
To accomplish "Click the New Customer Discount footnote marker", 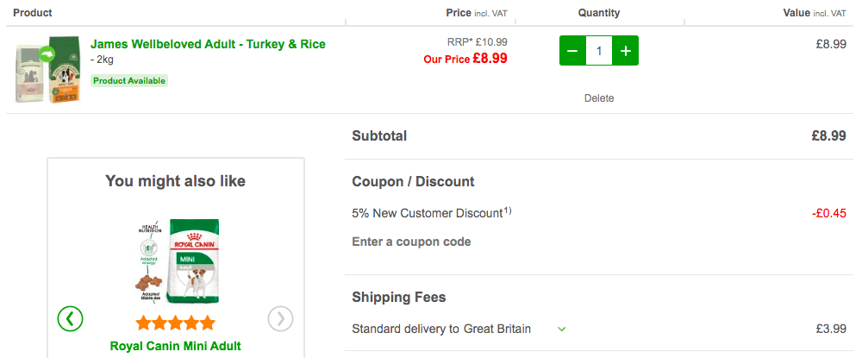I will coord(508,210).
